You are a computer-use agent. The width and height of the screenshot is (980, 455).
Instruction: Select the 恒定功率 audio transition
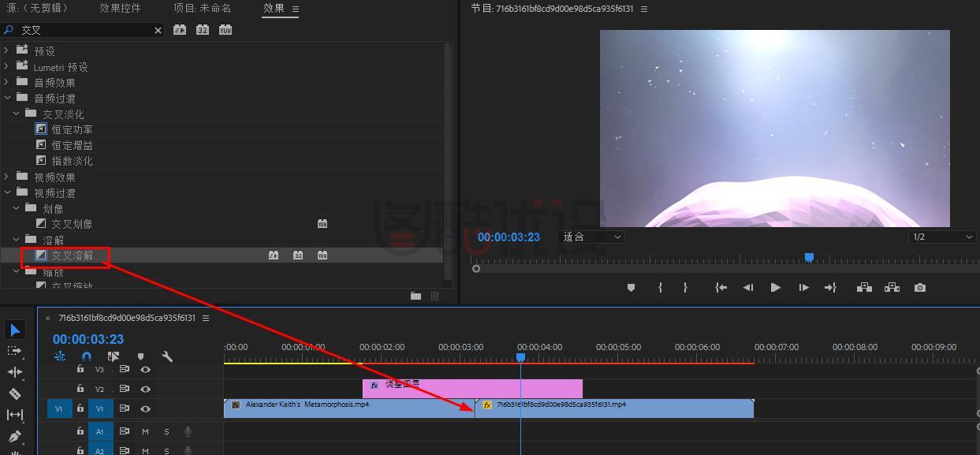click(x=72, y=129)
